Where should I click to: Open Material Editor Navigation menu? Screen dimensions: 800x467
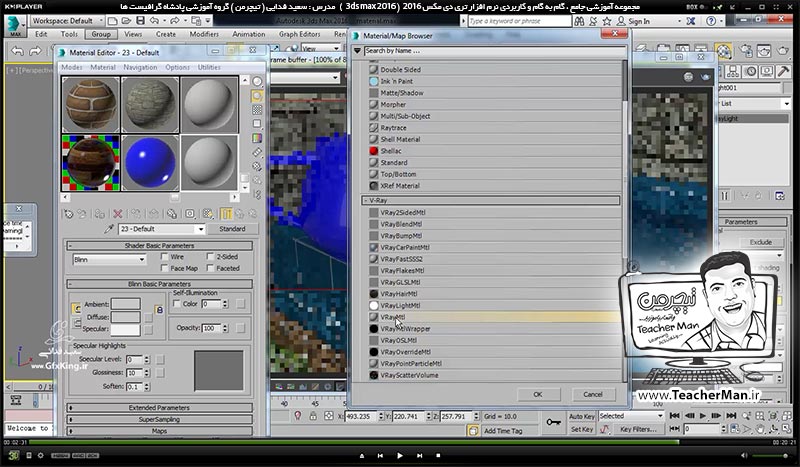pos(140,67)
